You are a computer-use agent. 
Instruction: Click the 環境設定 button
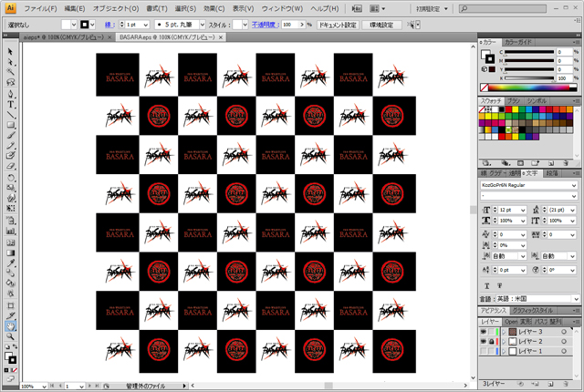[x=381, y=25]
